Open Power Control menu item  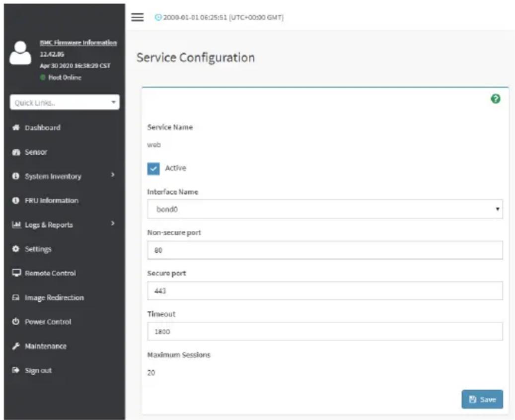coord(48,322)
